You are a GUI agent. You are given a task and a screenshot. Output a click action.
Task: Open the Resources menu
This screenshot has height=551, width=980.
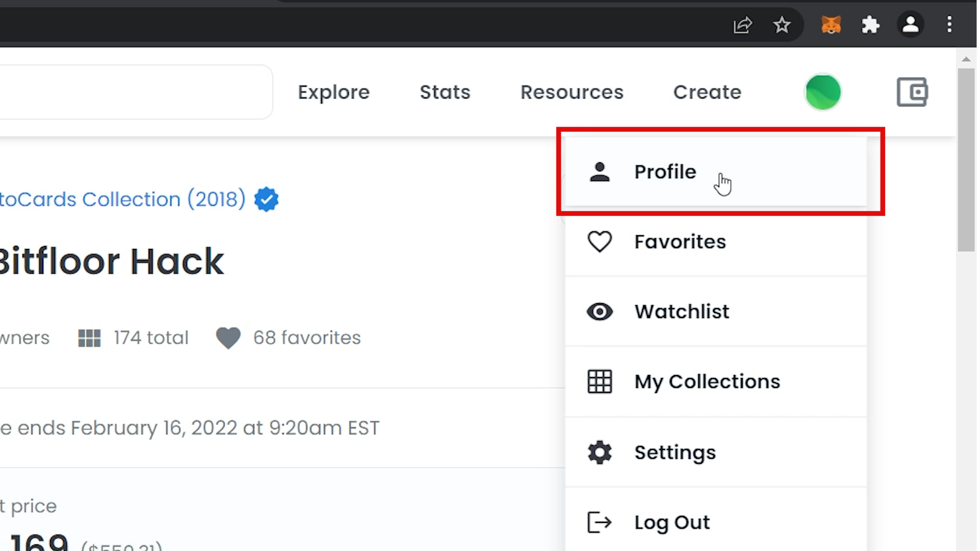572,92
